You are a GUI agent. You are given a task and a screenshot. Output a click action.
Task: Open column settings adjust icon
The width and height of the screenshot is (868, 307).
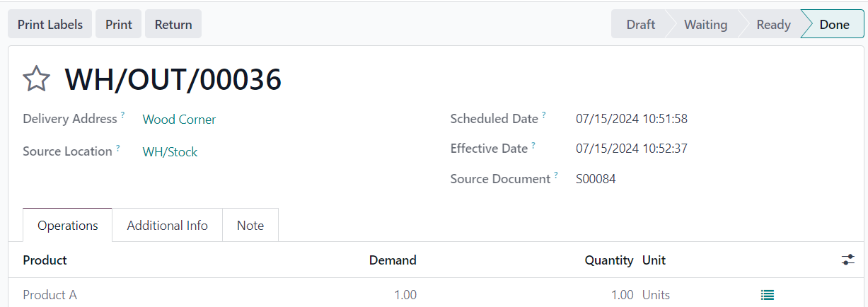tap(848, 260)
